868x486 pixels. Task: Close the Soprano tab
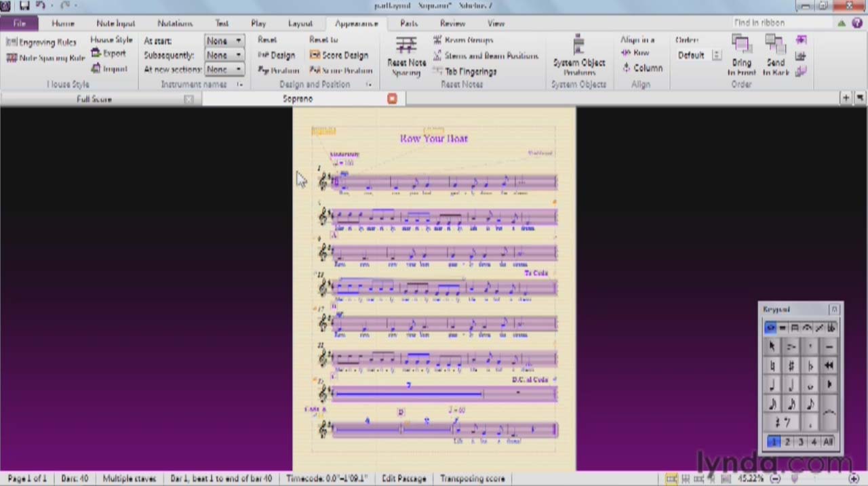click(392, 99)
